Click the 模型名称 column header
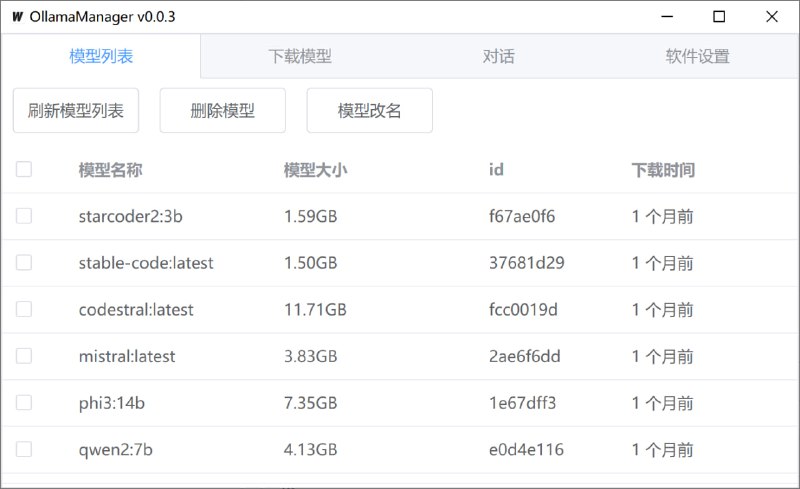Screen dimensions: 800x489 coord(110,170)
